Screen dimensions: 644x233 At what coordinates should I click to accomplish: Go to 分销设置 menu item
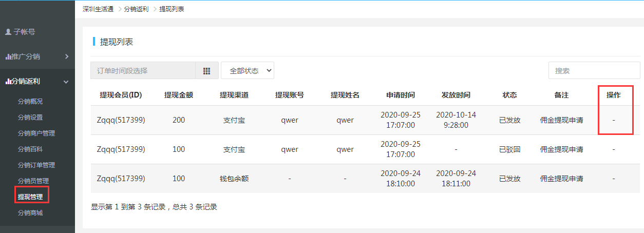pos(30,117)
